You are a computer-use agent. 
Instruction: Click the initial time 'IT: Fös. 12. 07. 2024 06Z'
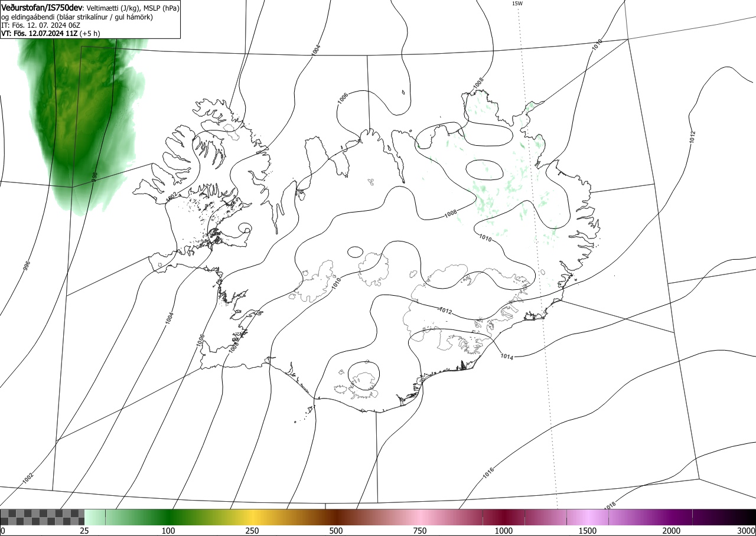click(x=40, y=25)
